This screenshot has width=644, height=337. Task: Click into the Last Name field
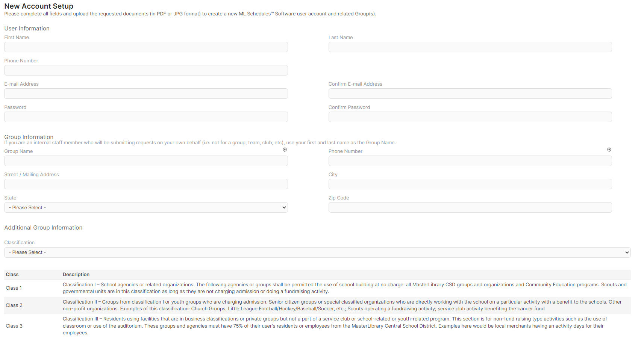click(x=470, y=47)
